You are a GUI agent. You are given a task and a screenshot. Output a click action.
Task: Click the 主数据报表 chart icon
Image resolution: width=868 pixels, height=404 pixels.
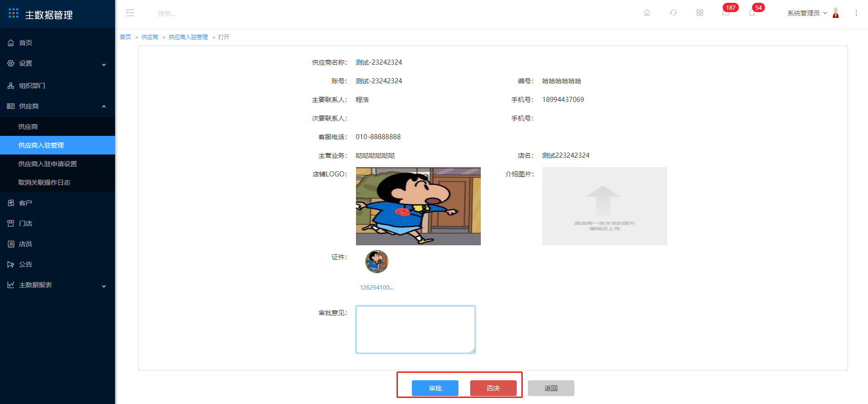pyautogui.click(x=11, y=285)
